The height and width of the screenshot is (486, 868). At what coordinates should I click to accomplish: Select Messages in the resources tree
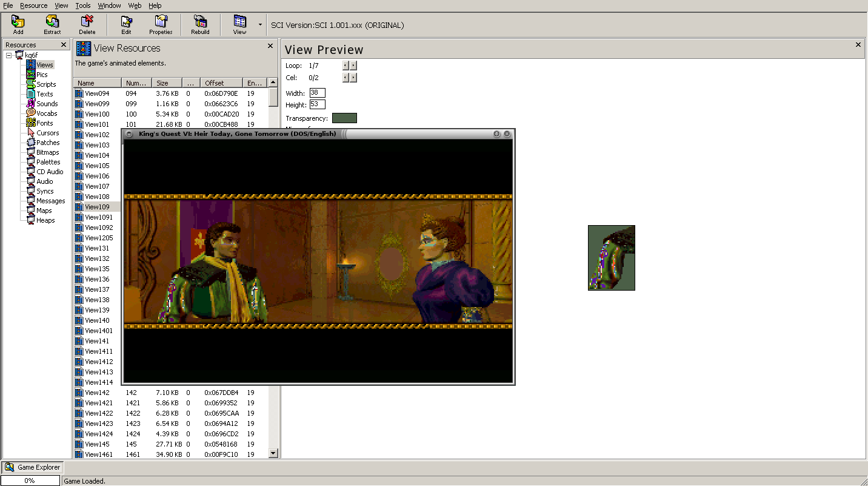click(x=51, y=201)
